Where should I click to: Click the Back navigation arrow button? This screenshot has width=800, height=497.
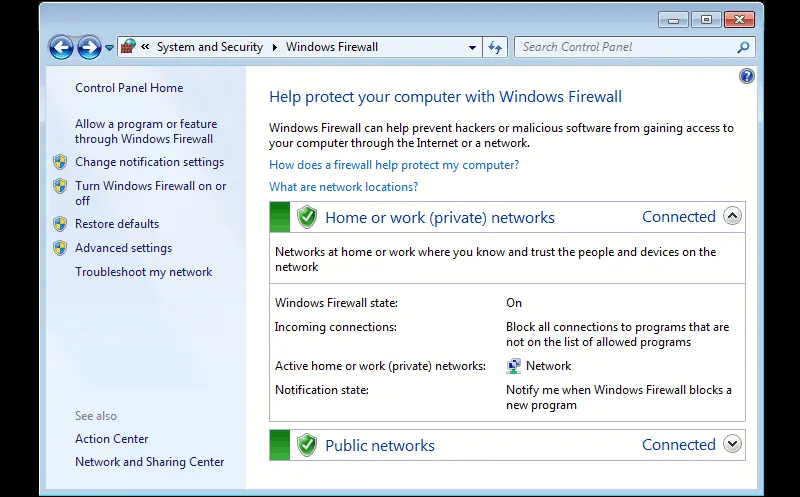[x=61, y=47]
